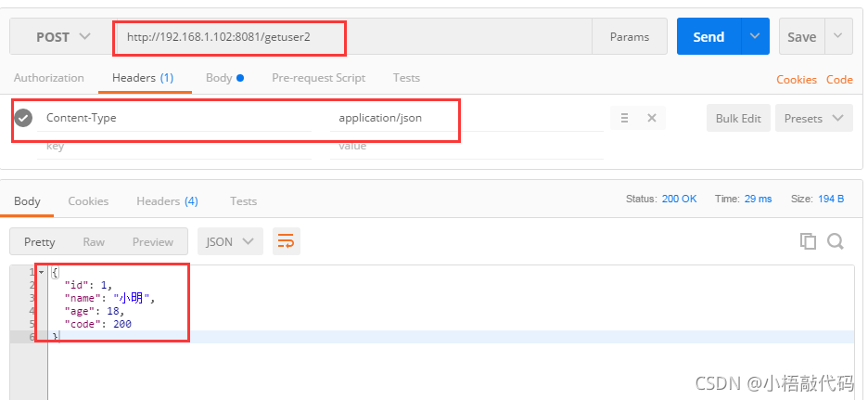The image size is (868, 400).
Task: Collapse the JSON object fold arrow on line 1
Action: coord(41,272)
